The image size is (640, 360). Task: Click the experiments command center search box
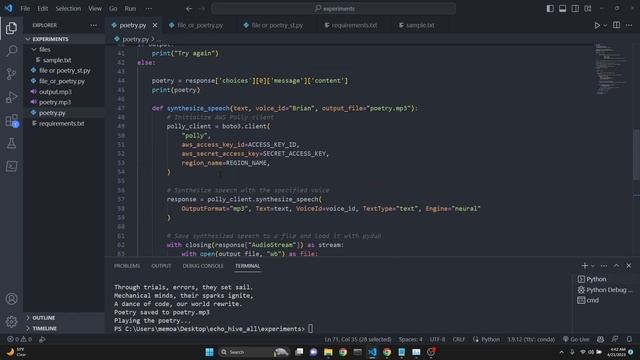[x=334, y=9]
